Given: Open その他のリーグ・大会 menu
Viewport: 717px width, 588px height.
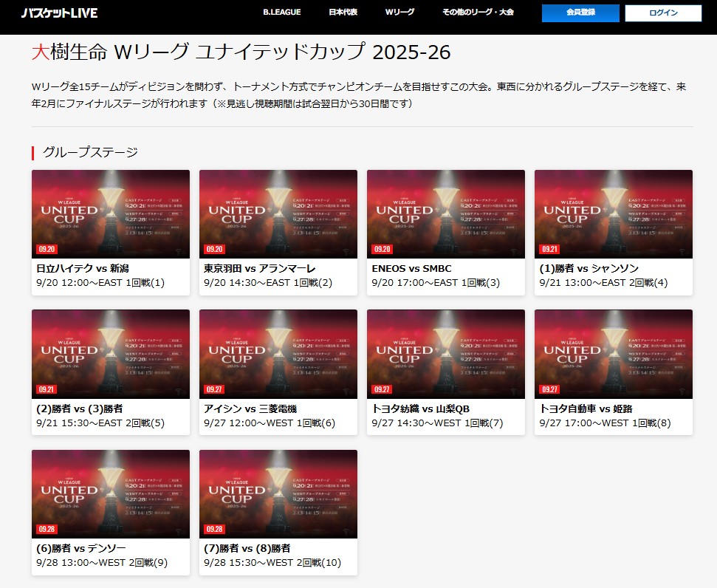Looking at the screenshot, I should (478, 13).
